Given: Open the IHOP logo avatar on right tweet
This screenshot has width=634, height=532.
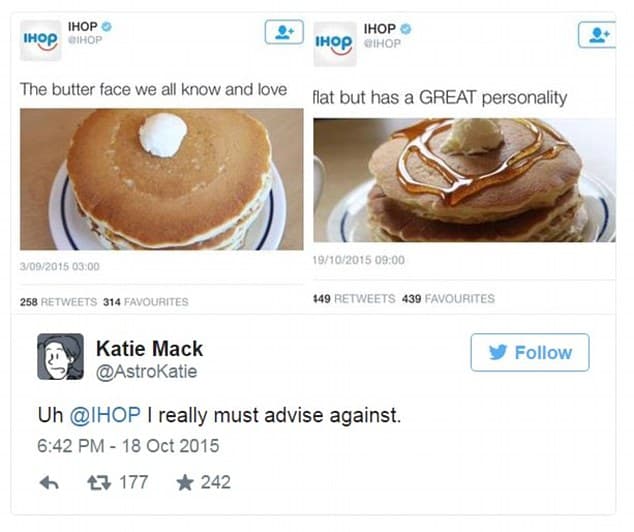Looking at the screenshot, I should (335, 44).
